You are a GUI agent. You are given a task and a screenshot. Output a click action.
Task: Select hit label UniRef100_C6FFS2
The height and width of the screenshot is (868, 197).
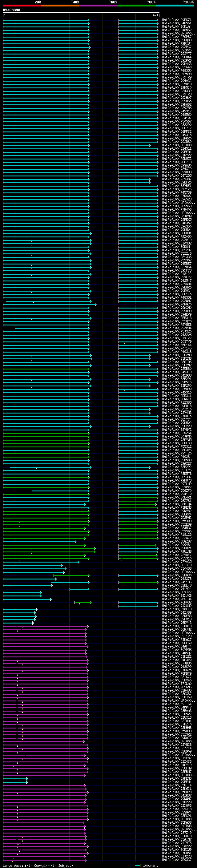177,132
